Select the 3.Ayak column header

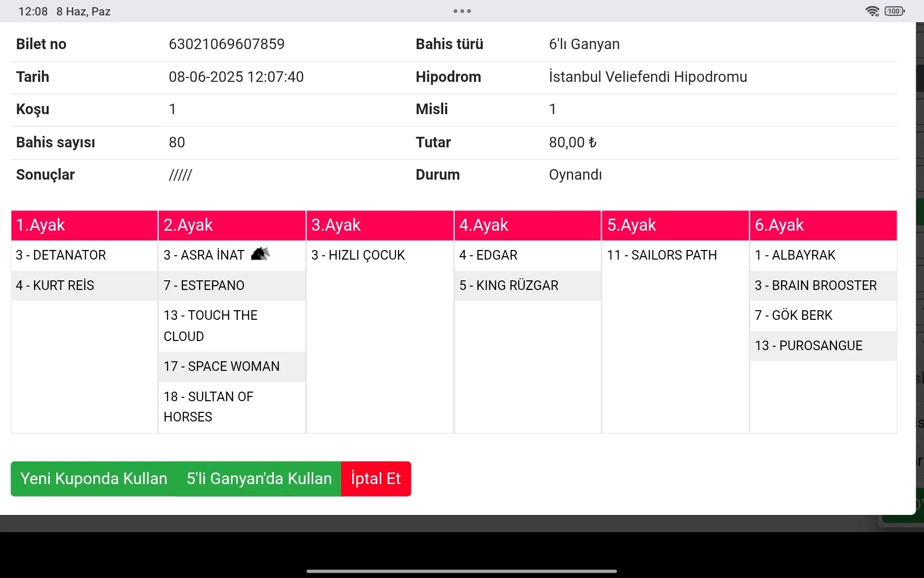pyautogui.click(x=380, y=225)
